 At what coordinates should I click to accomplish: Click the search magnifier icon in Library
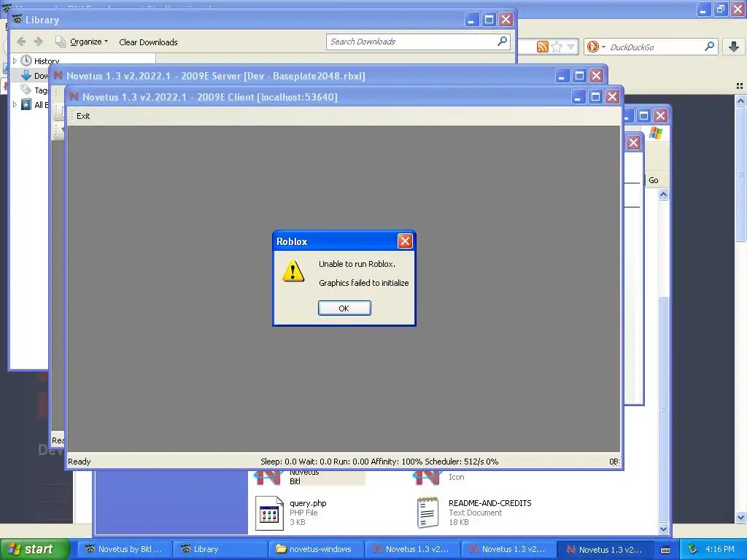(x=502, y=42)
